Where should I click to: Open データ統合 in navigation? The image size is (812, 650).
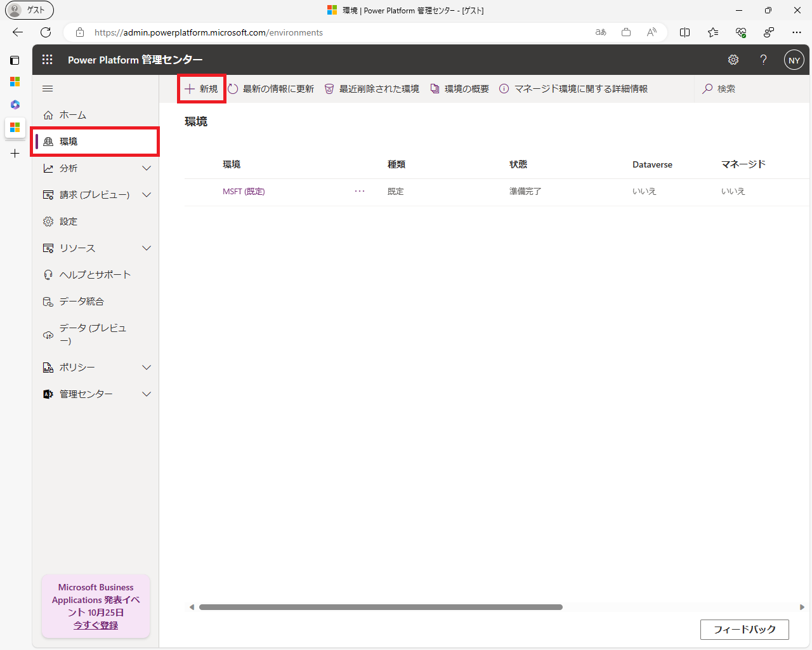pyautogui.click(x=95, y=302)
